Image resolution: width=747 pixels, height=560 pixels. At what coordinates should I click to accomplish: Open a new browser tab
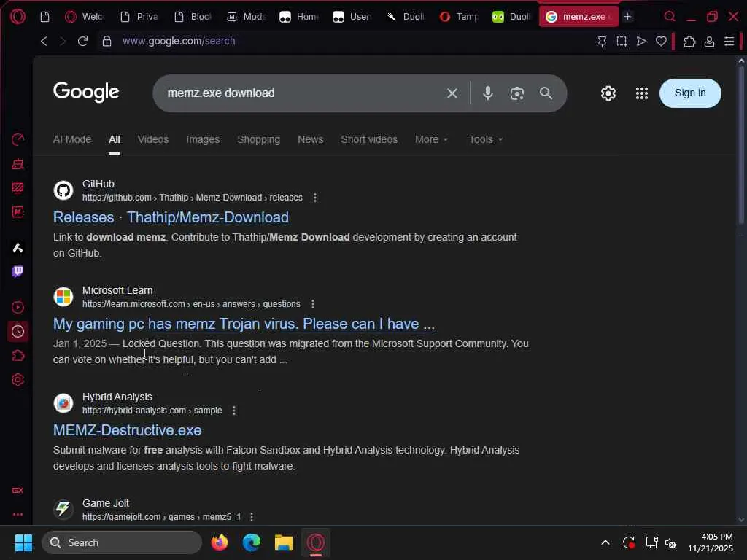pyautogui.click(x=628, y=17)
